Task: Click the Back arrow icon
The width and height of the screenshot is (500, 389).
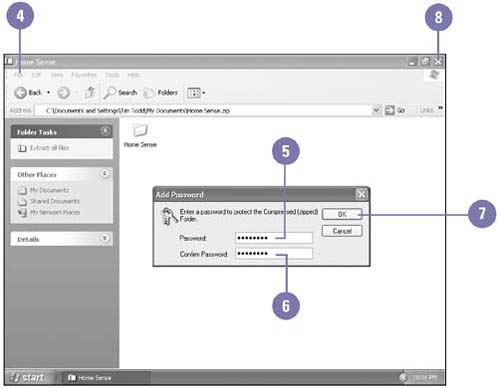Action: [x=20, y=93]
